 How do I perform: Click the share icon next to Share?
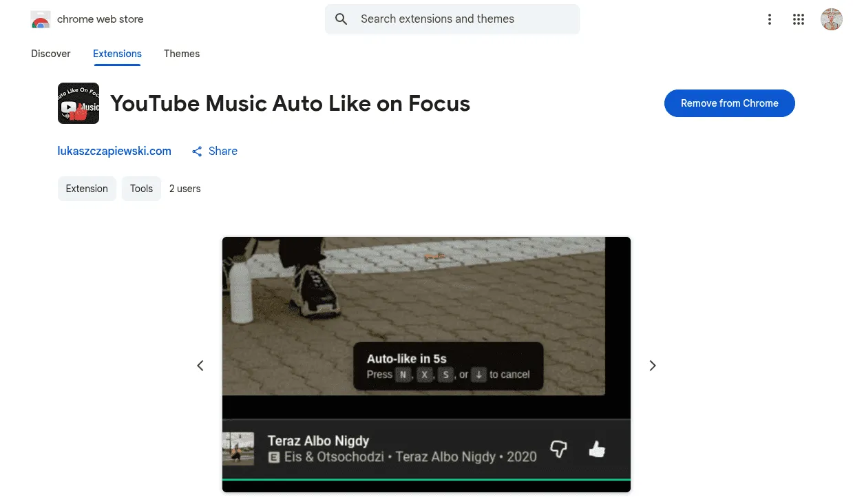point(197,151)
